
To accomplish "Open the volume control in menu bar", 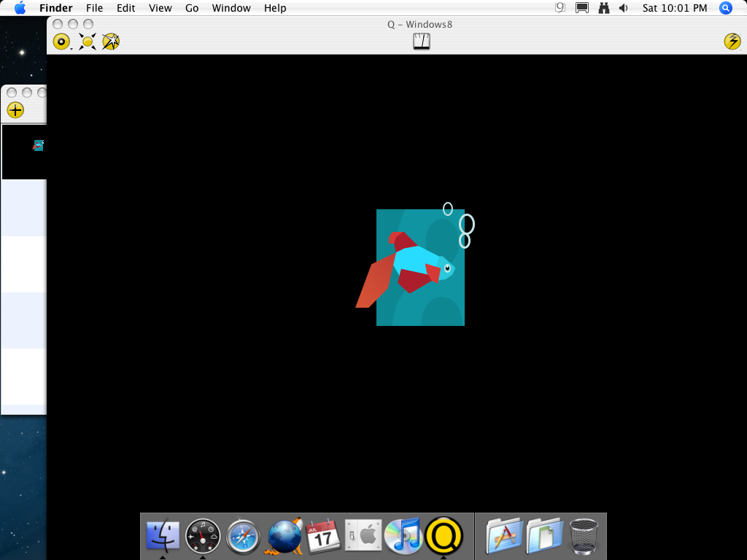I will (624, 7).
